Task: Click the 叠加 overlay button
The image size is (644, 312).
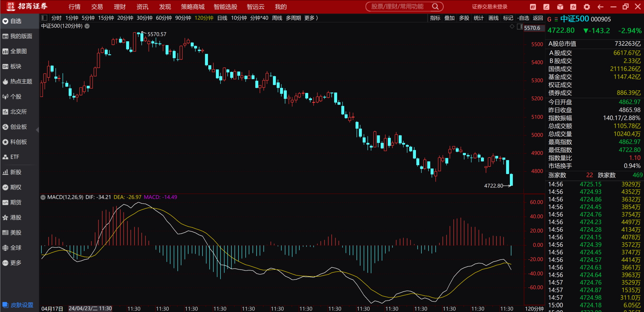Action: (449, 18)
